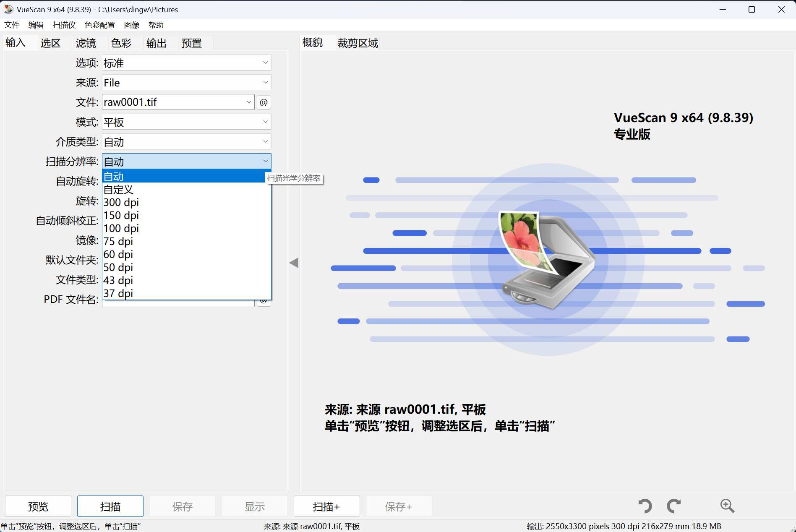
Task: Click the zoom in magnifier icon
Action: (727, 506)
